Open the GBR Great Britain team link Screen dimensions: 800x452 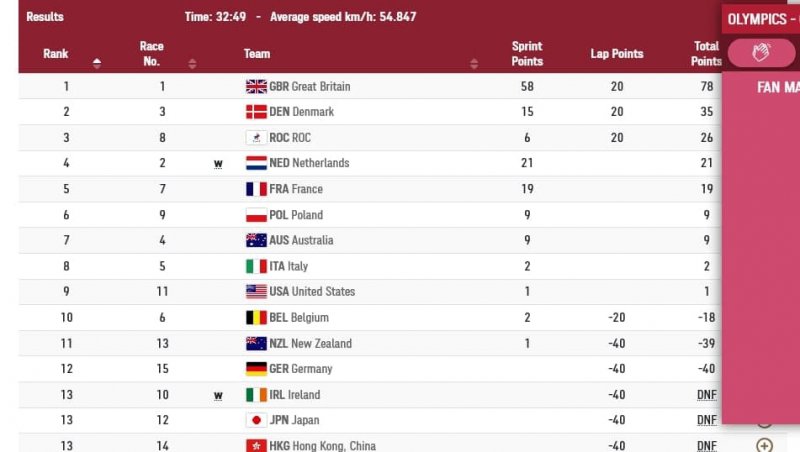[x=310, y=87]
